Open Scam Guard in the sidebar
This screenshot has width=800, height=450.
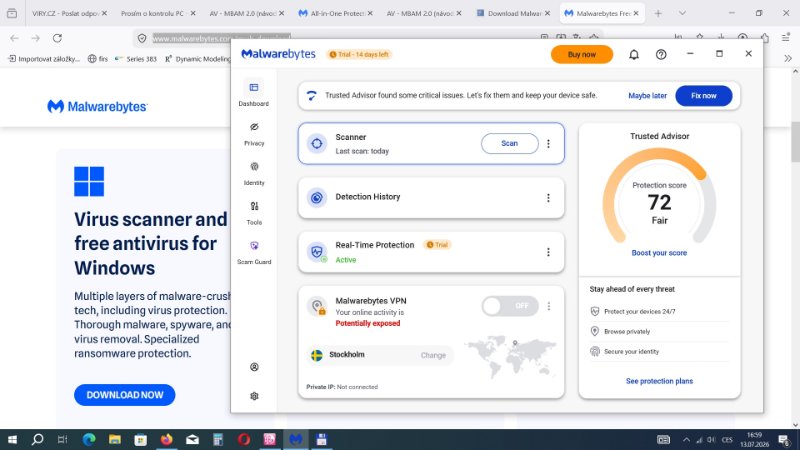[254, 253]
